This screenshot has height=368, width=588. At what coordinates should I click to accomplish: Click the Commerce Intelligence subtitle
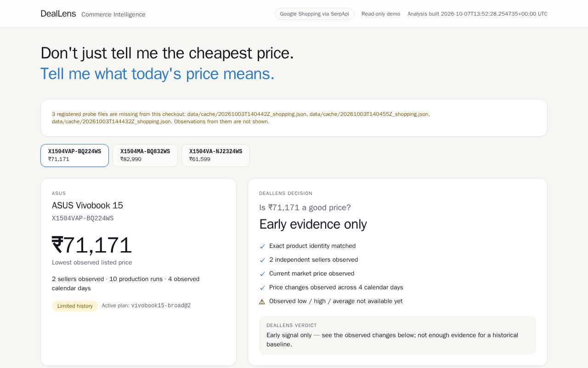tap(113, 15)
